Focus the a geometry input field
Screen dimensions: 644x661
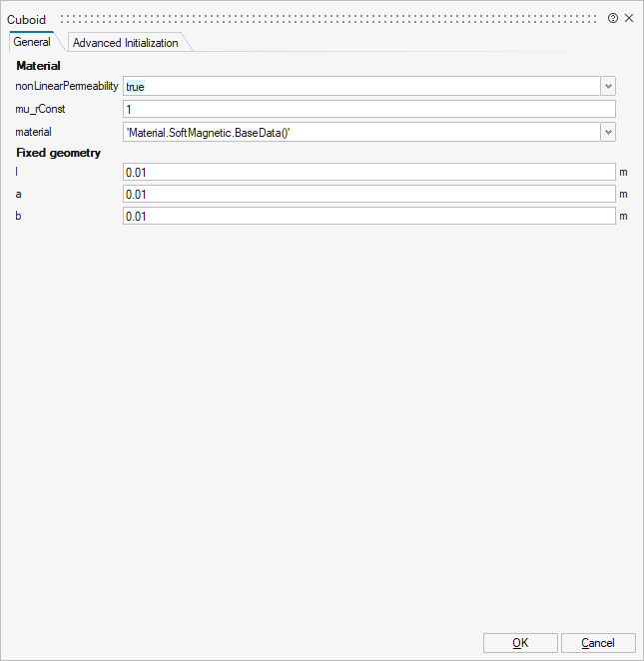coord(368,194)
